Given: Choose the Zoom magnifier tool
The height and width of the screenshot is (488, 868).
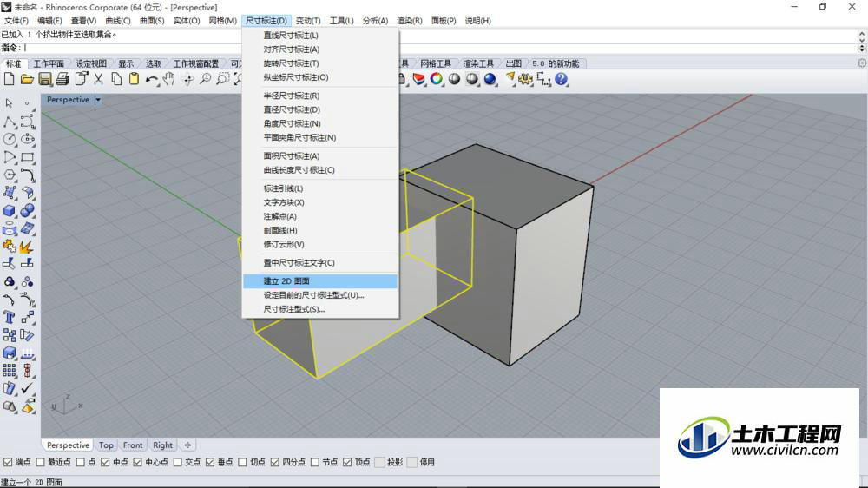Looking at the screenshot, I should coord(206,79).
